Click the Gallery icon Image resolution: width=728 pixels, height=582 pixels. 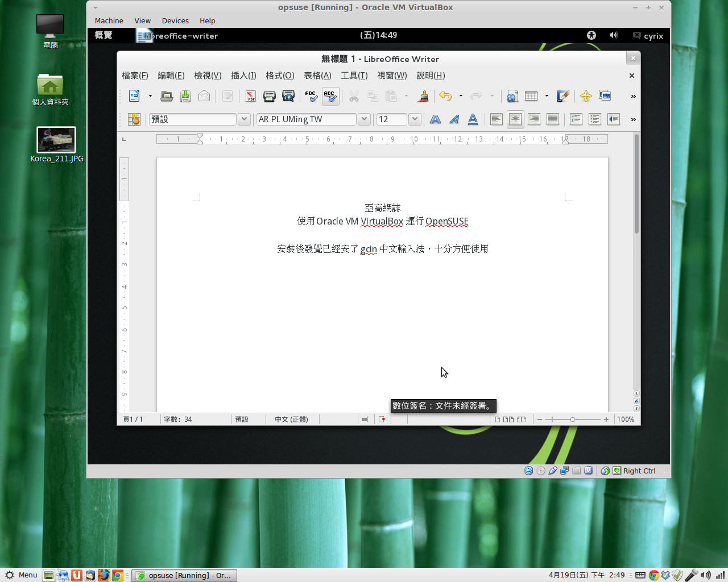coord(605,96)
